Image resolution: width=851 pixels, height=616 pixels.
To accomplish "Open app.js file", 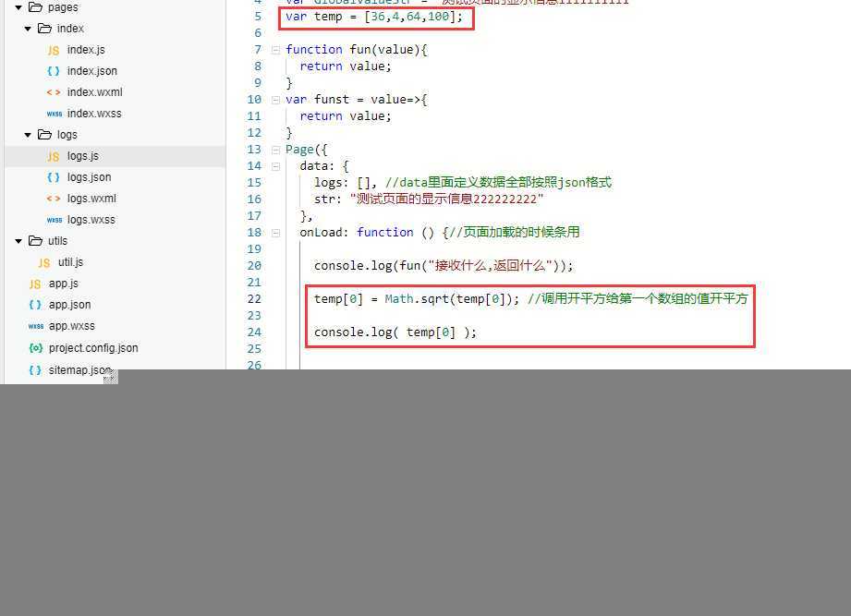I will [64, 284].
